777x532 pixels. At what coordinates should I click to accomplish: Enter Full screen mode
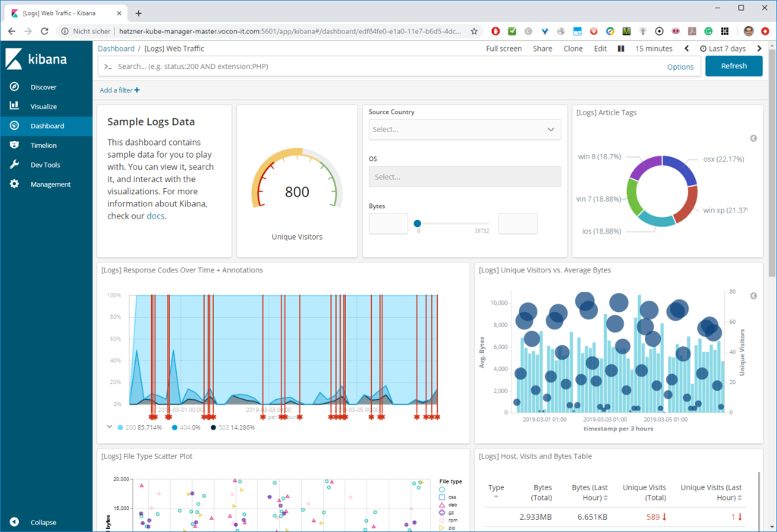504,49
